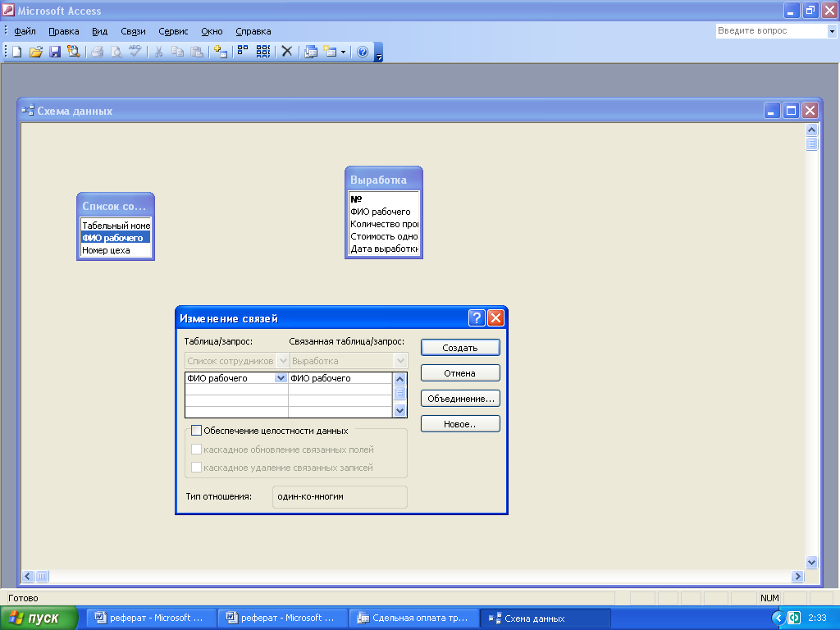Click the Show Direct Relationships icon
Screen dimensions: 840x630
(x=243, y=52)
